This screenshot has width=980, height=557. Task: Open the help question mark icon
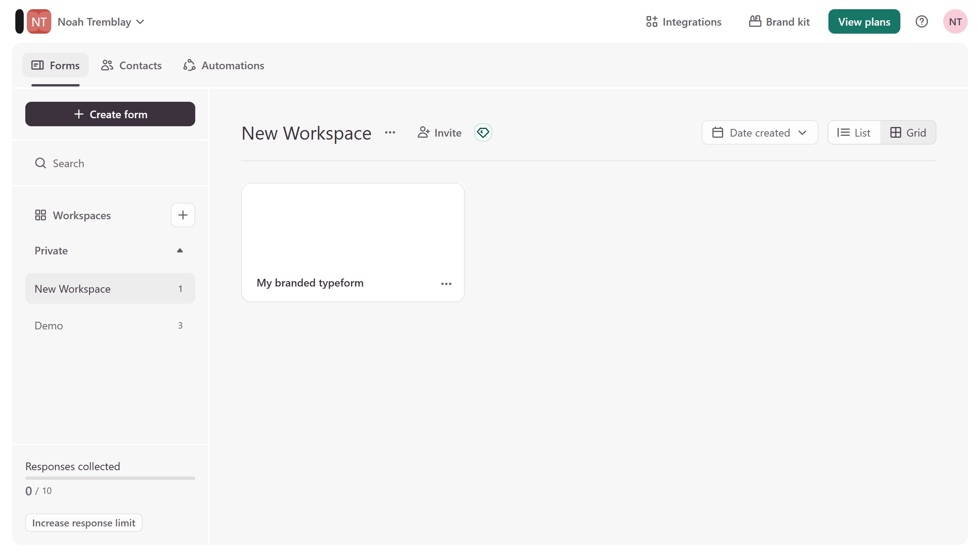(x=921, y=22)
